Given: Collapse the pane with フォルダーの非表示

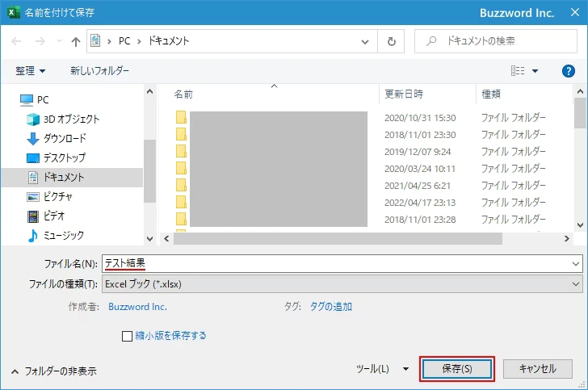Looking at the screenshot, I should pyautogui.click(x=54, y=371).
